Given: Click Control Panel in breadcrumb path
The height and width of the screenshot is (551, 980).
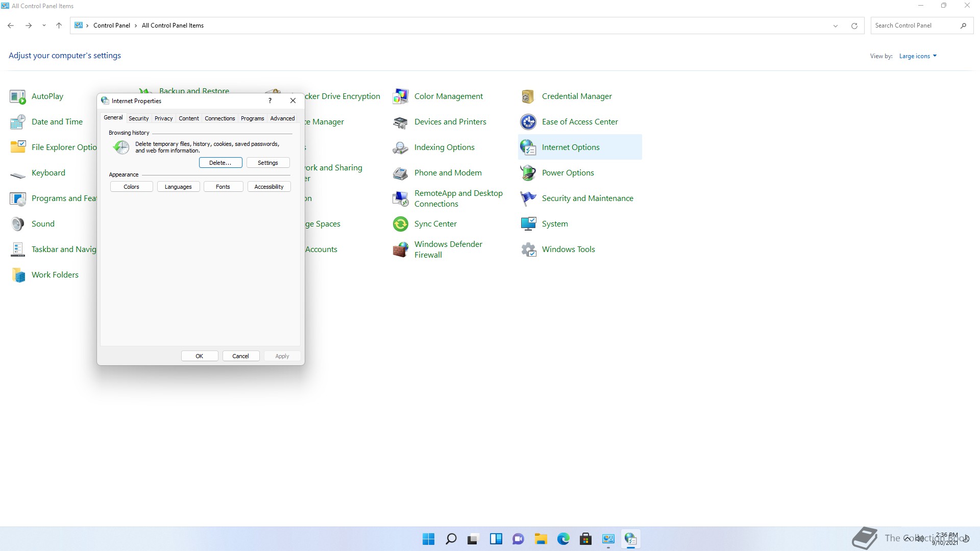Looking at the screenshot, I should click(112, 26).
